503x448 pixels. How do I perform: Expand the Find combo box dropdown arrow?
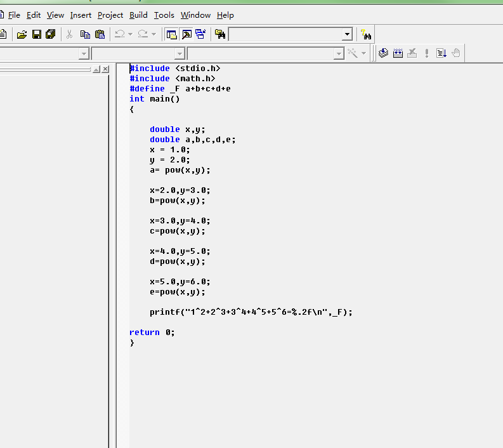347,34
